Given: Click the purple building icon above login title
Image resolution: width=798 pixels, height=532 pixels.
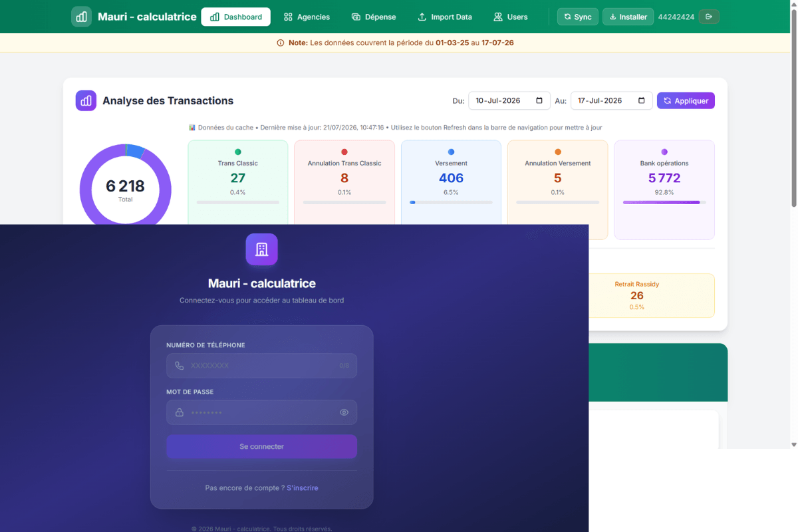Looking at the screenshot, I should click(x=261, y=249).
